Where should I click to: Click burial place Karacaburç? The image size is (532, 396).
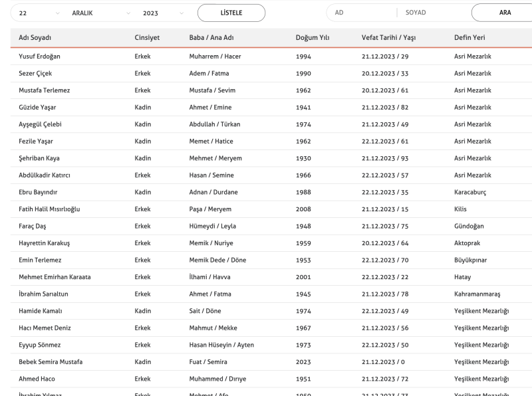470,192
